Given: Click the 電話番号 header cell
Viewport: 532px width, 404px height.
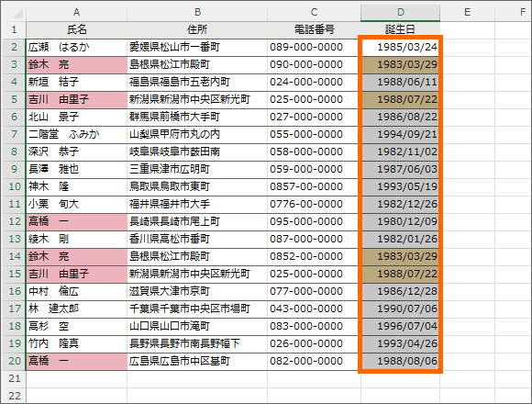Looking at the screenshot, I should [x=315, y=30].
